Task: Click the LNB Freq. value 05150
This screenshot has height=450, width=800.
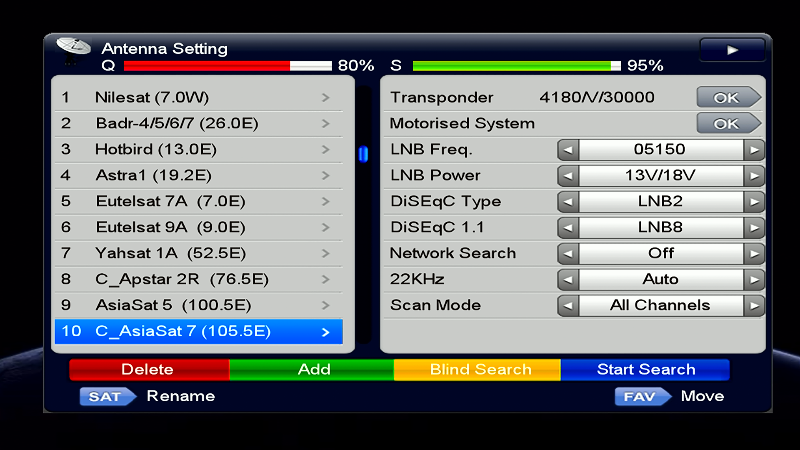Action: click(x=661, y=149)
